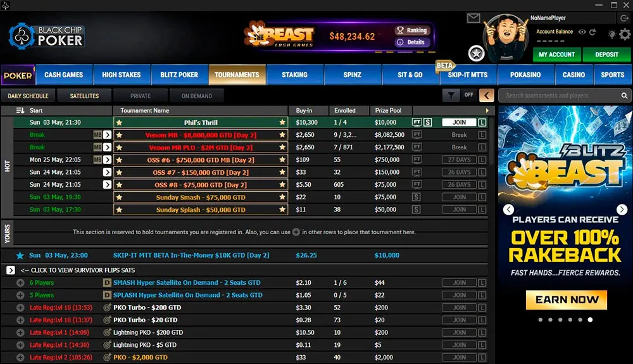The image size is (633, 364).
Task: Show previous promo banner slide
Action: (x=508, y=210)
